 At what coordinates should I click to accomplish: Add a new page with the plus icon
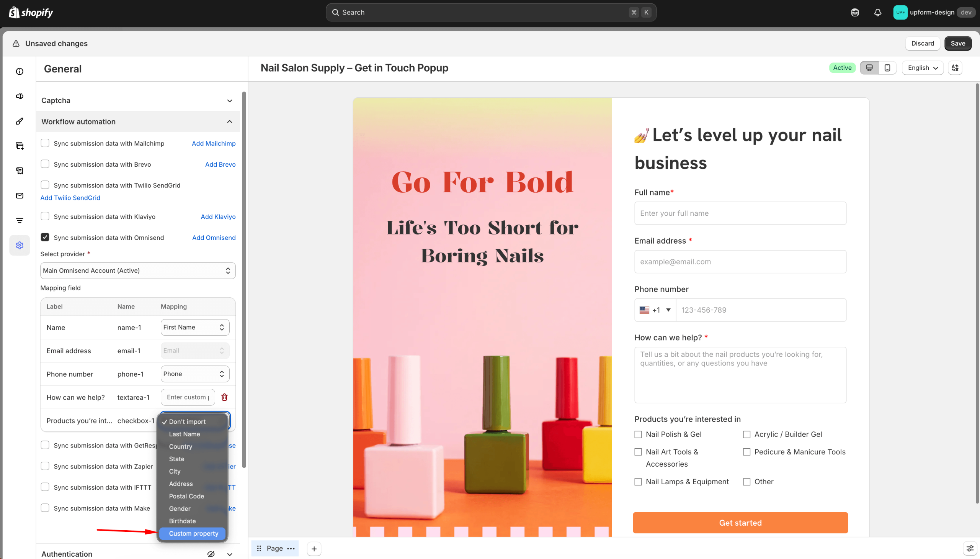pos(314,549)
